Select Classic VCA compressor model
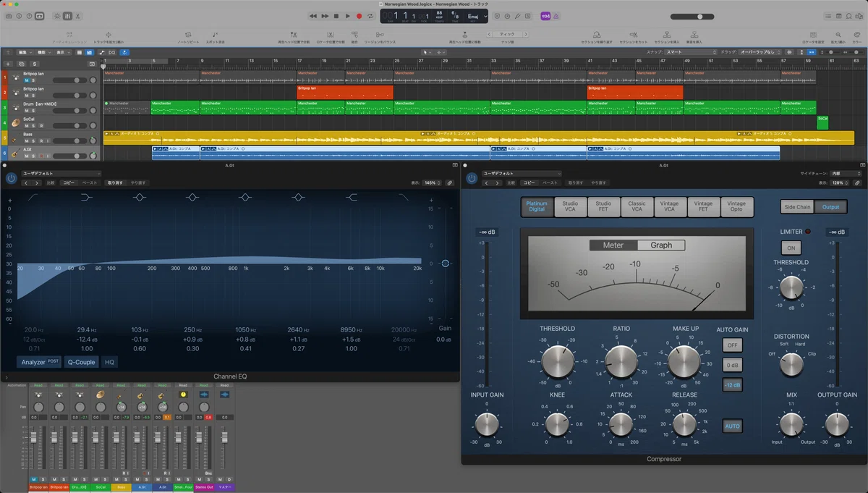Viewport: 868px width, 493px height. pos(637,207)
